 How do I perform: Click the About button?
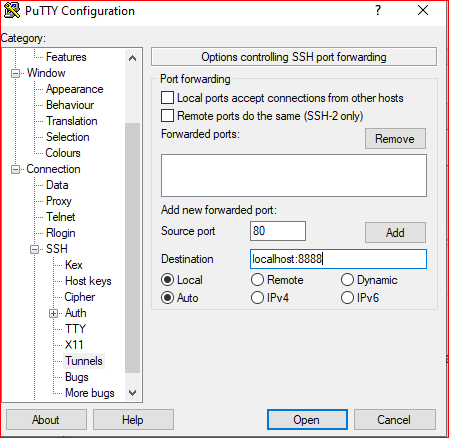coord(46,420)
